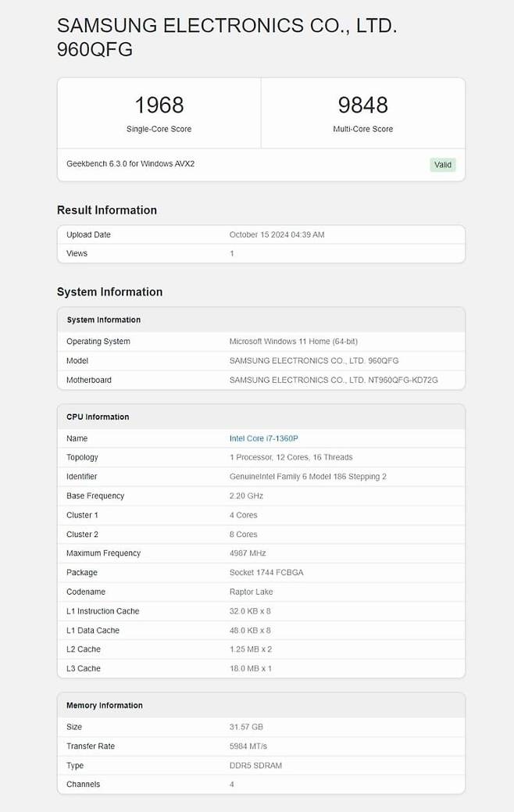514x812 pixels.
Task: Click the Topology row label
Action: coord(82,457)
